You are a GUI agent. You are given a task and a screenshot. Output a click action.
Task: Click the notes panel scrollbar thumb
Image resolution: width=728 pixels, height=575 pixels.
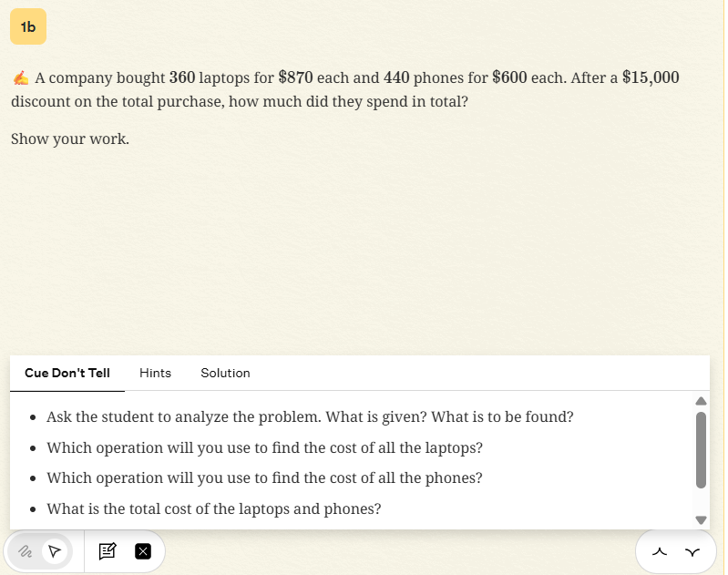click(701, 449)
